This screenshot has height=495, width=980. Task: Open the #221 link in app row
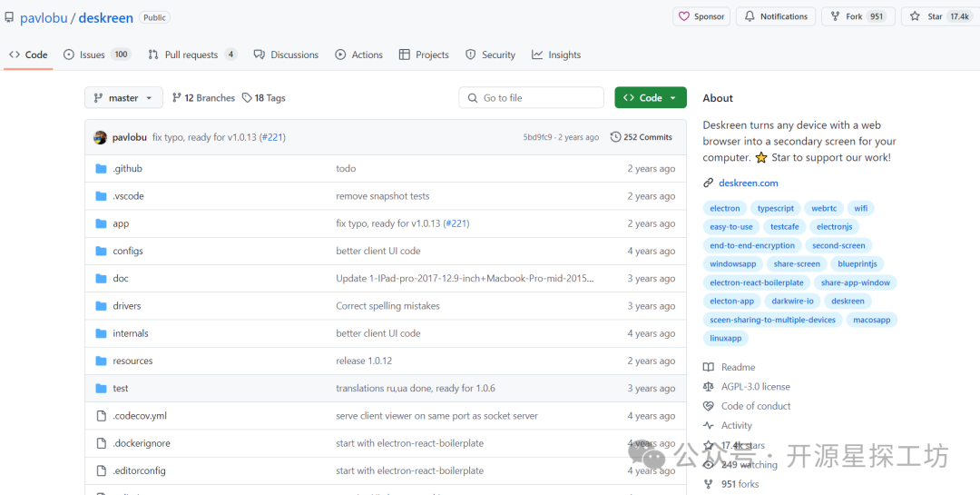tap(456, 224)
